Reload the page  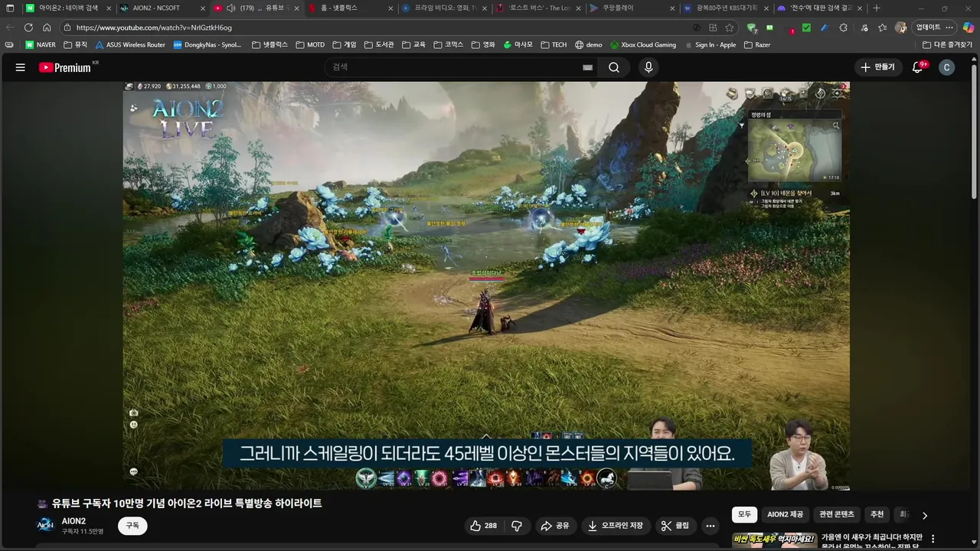point(28,27)
